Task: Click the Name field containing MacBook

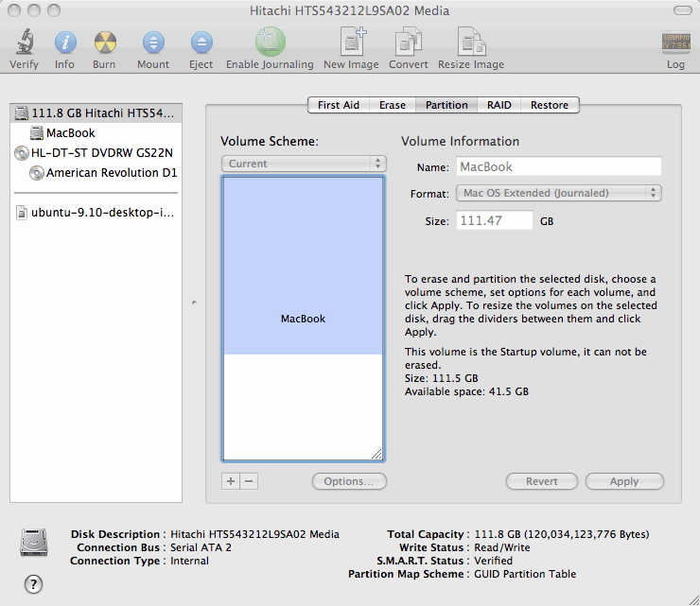Action: pyautogui.click(x=559, y=167)
